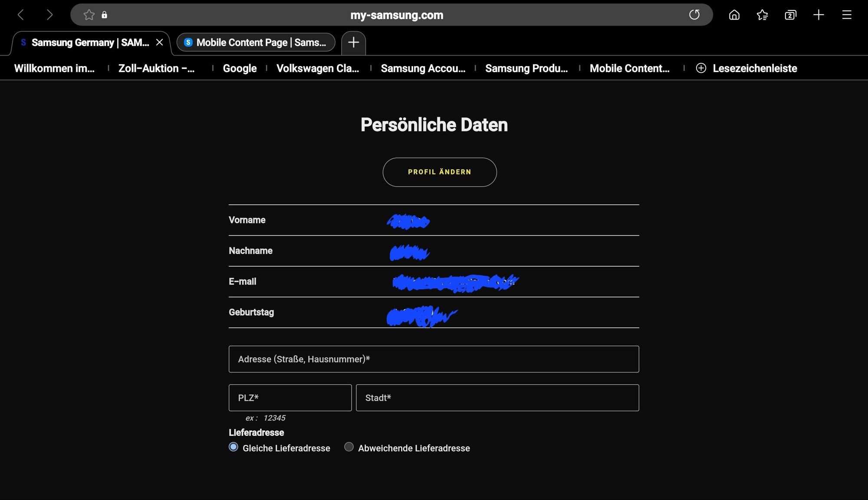Click the E-mail label

point(242,281)
